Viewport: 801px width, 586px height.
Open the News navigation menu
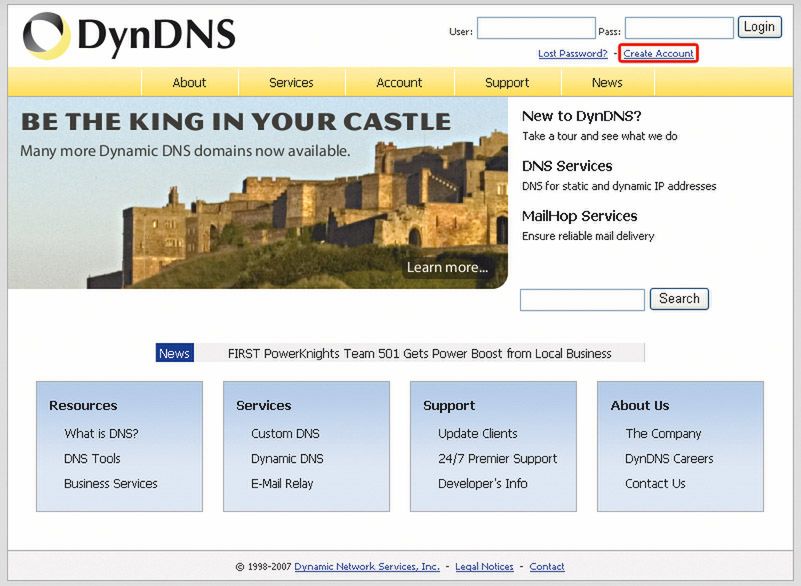(x=607, y=82)
